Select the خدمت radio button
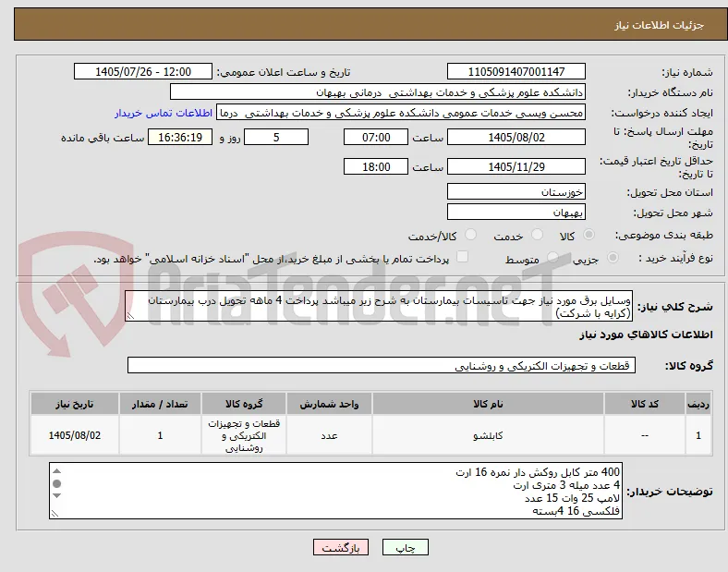This screenshot has height=572, width=728. 537,235
